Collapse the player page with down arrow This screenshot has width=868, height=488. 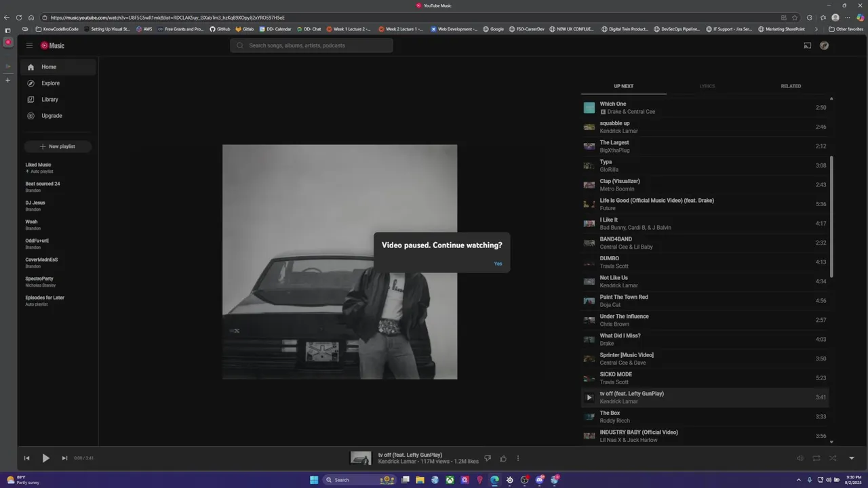tap(852, 458)
